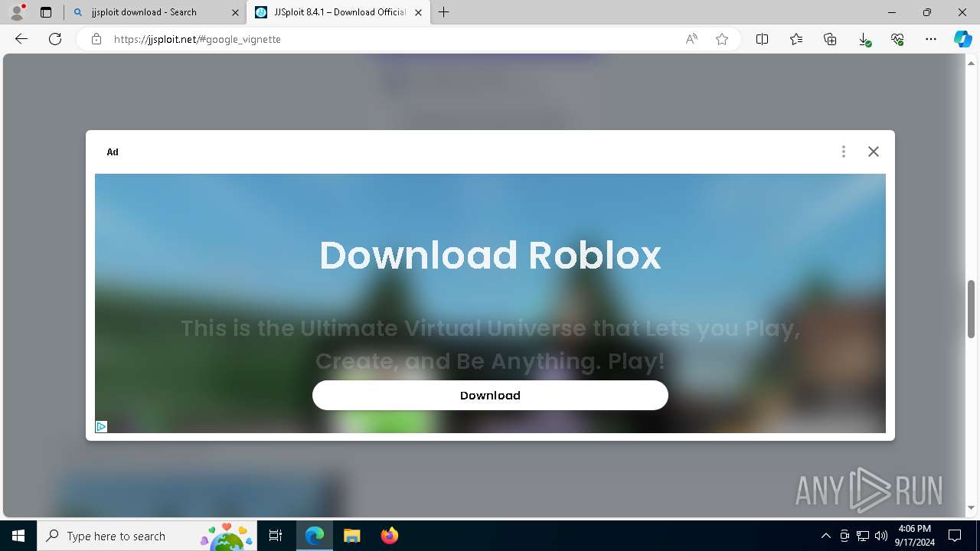This screenshot has height=551, width=980.
Task: Click the ad subtitle text about Virtual Universe
Action: pos(490,344)
